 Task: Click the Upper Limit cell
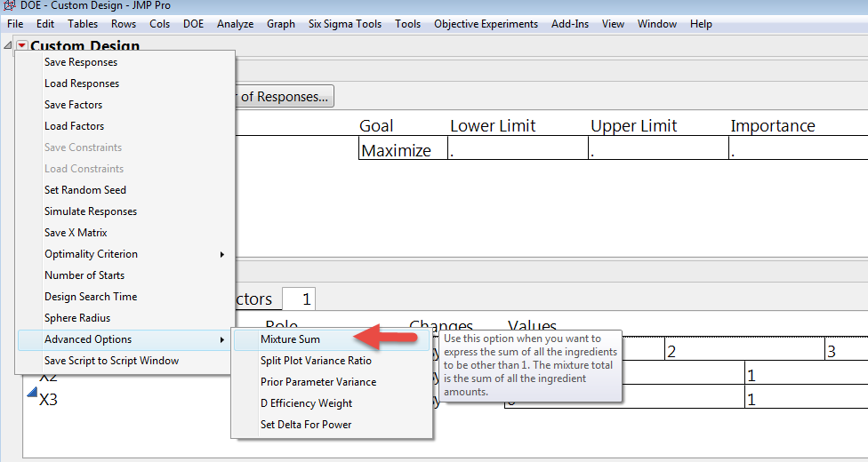pos(658,149)
